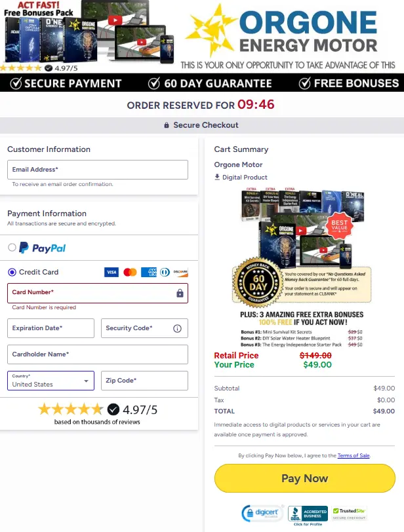Click the Pay Now button
The image size is (404, 532).
click(304, 478)
